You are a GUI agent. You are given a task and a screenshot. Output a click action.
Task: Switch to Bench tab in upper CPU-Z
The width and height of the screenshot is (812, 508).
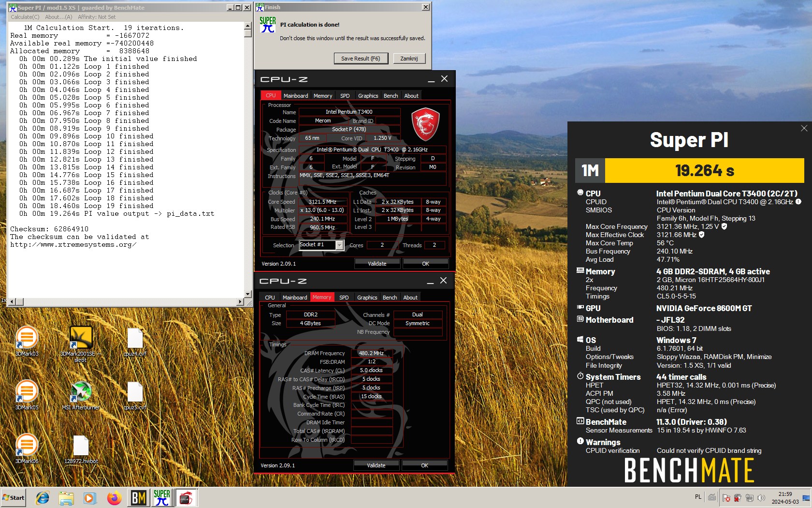(x=391, y=96)
